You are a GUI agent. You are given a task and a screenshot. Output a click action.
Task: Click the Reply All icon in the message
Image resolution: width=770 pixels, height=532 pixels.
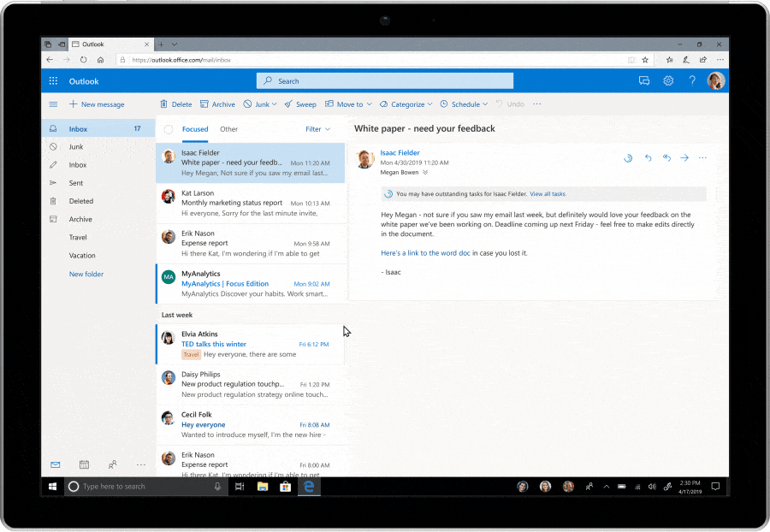666,158
